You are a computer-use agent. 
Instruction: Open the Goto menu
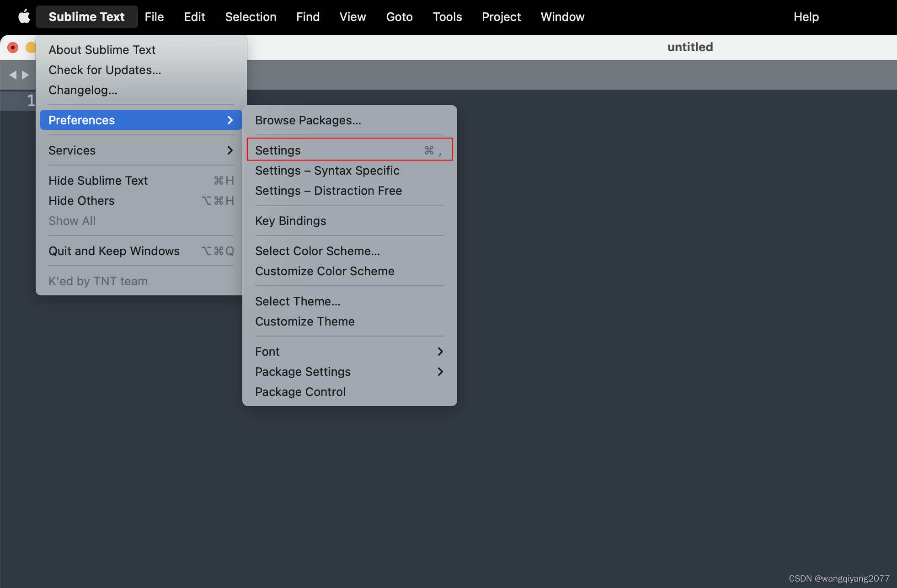pyautogui.click(x=399, y=17)
